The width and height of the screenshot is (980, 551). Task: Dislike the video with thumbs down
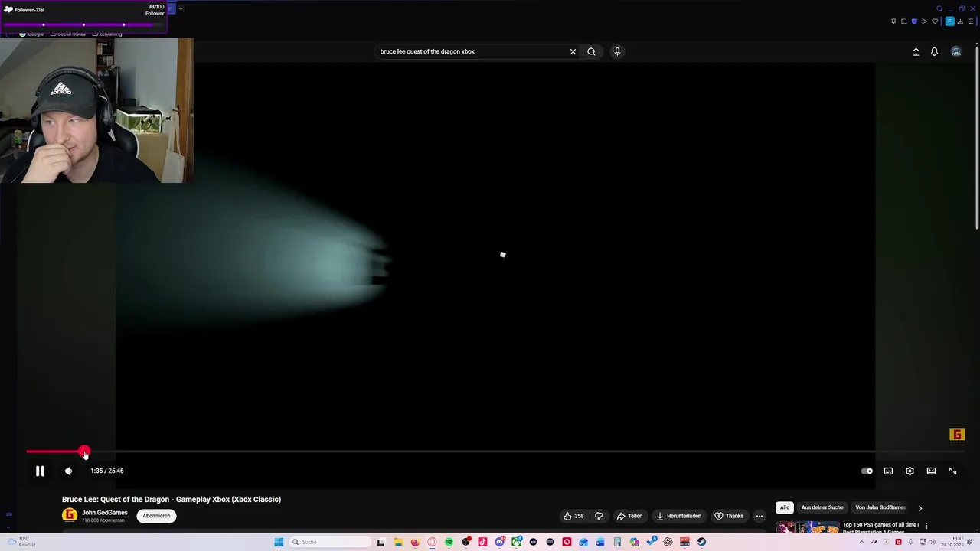[x=599, y=516]
